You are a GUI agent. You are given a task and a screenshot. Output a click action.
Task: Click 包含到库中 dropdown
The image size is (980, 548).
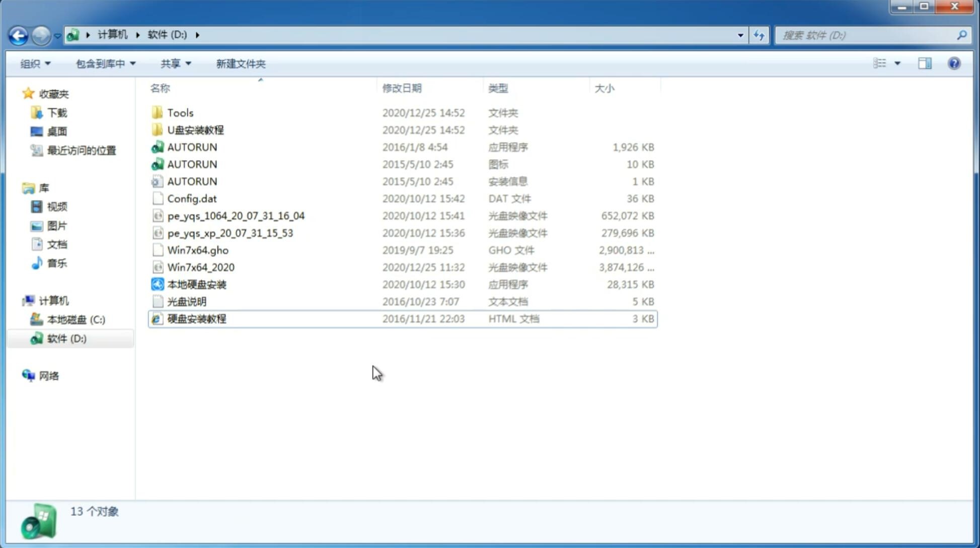105,62
